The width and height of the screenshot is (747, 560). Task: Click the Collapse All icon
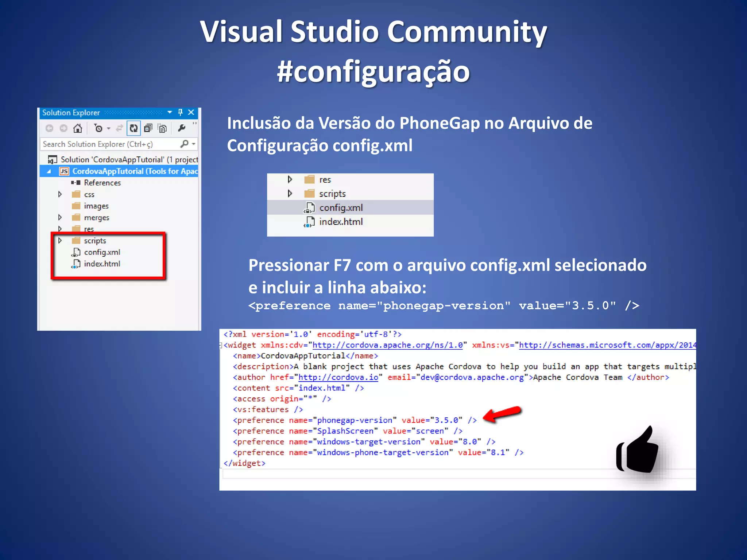(148, 128)
